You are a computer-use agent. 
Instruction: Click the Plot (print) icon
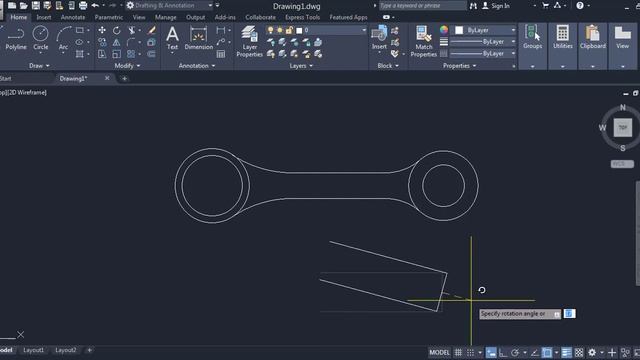83,6
